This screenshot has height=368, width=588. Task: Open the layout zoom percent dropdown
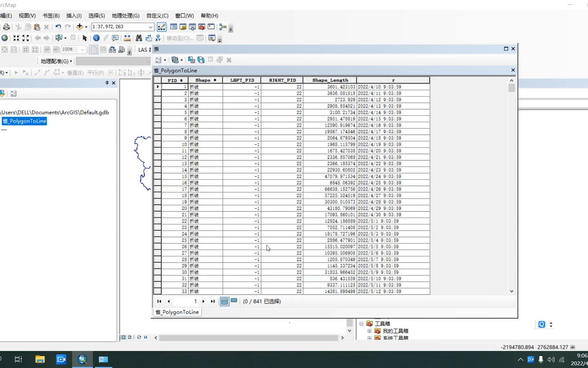click(x=82, y=49)
